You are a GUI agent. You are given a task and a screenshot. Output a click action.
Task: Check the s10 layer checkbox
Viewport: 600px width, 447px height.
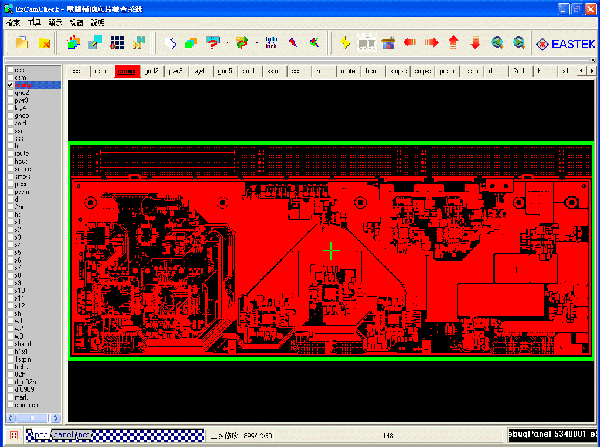click(x=10, y=290)
